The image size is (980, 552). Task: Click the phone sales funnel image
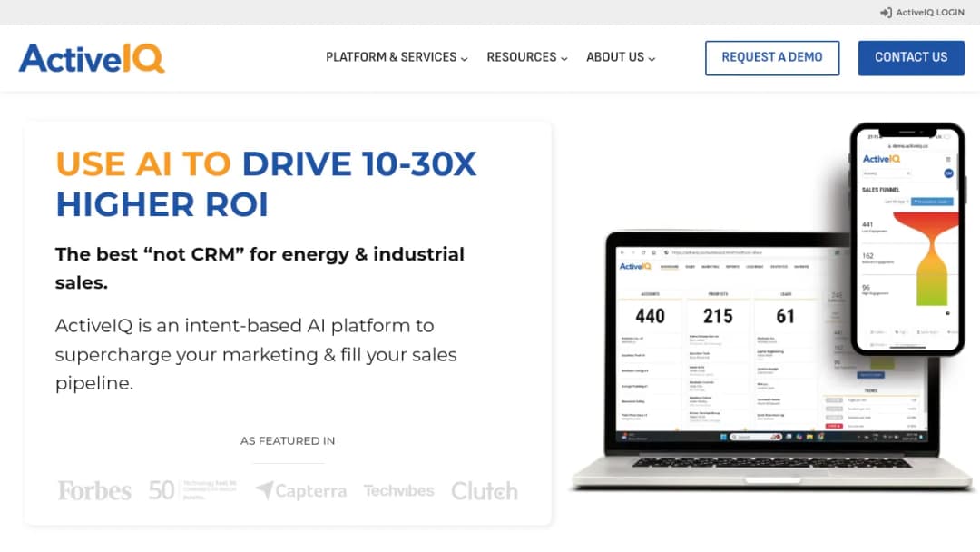tap(907, 240)
